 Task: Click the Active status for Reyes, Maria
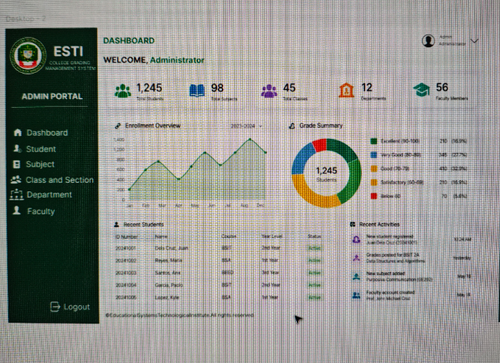[x=314, y=260]
